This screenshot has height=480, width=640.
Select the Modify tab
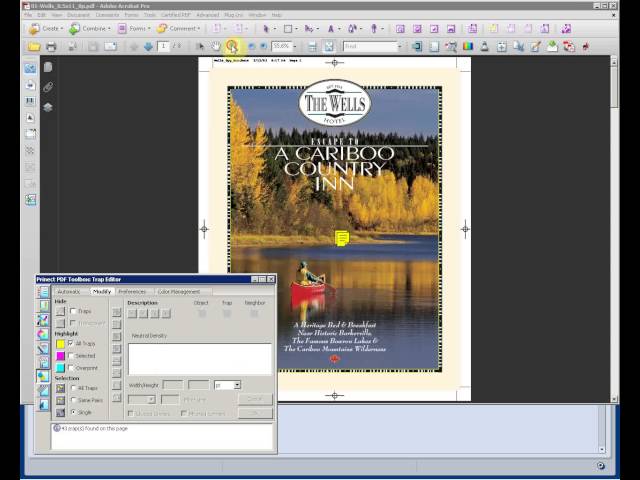pos(102,291)
